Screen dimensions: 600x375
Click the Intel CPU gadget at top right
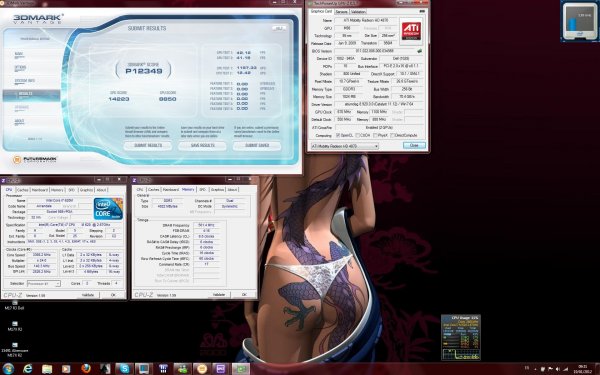[579, 21]
